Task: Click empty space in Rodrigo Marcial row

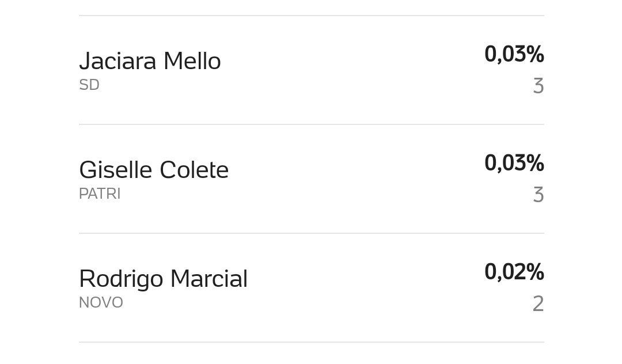Action: (x=365, y=288)
